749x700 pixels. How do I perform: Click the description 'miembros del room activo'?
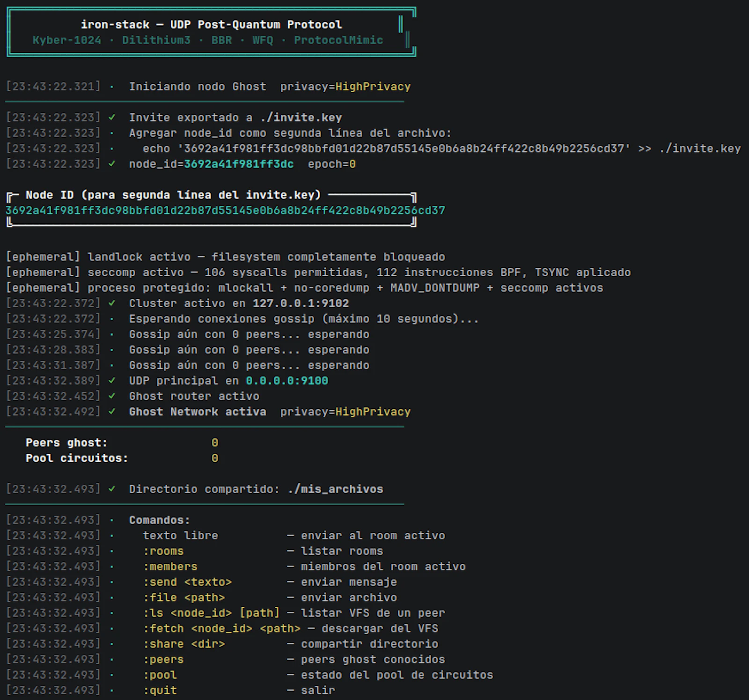pyautogui.click(x=383, y=567)
